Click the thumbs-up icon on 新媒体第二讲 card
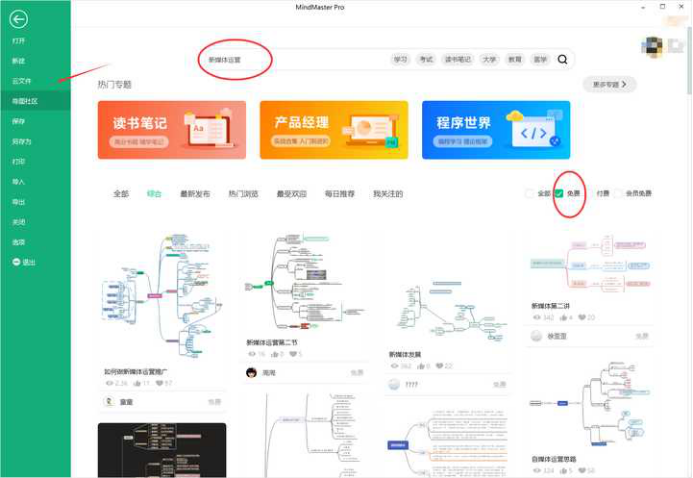This screenshot has height=478, width=693. [564, 317]
